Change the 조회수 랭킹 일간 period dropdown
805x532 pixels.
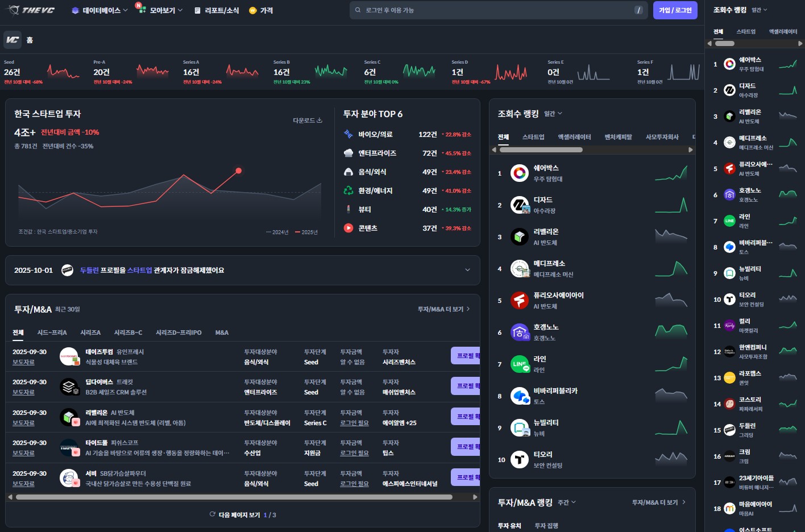(x=553, y=114)
